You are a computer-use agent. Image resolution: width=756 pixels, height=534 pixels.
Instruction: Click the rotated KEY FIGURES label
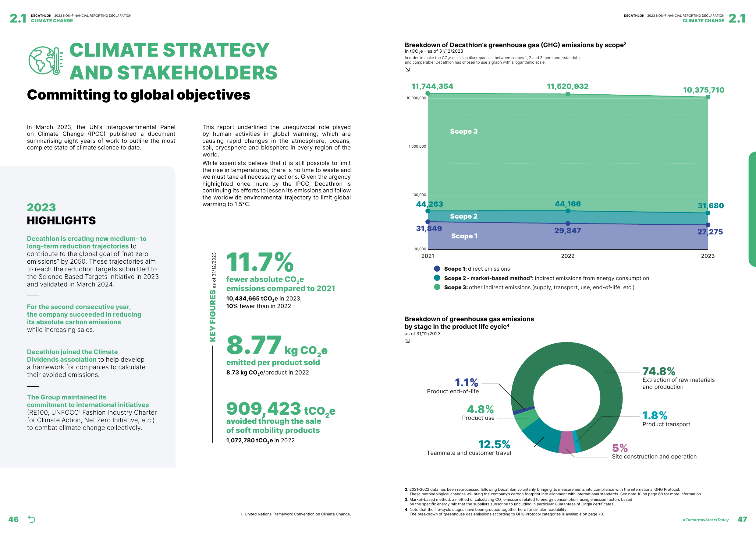tap(213, 316)
